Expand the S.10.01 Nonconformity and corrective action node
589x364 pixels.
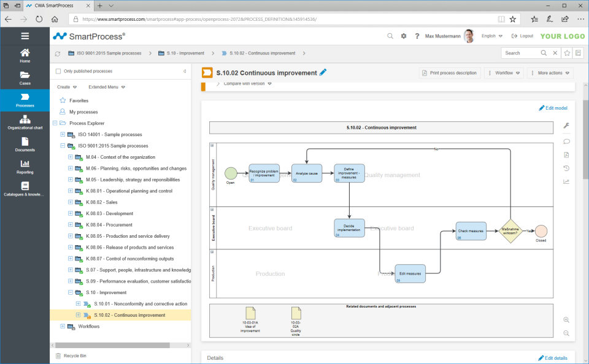(x=78, y=303)
